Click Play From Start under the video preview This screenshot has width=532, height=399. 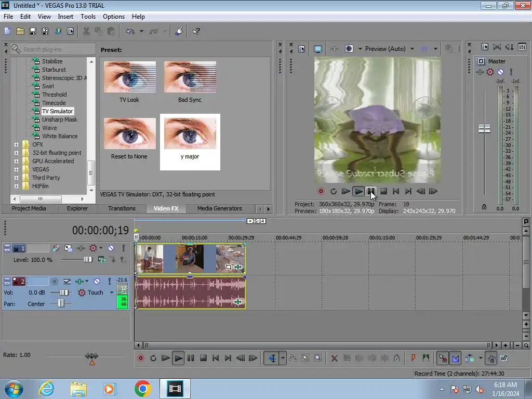[x=345, y=191]
